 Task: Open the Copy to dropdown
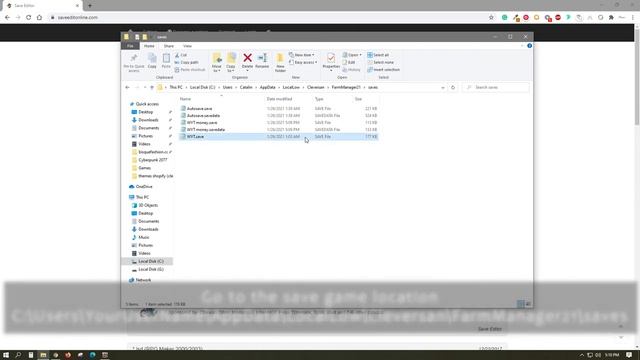[231, 63]
